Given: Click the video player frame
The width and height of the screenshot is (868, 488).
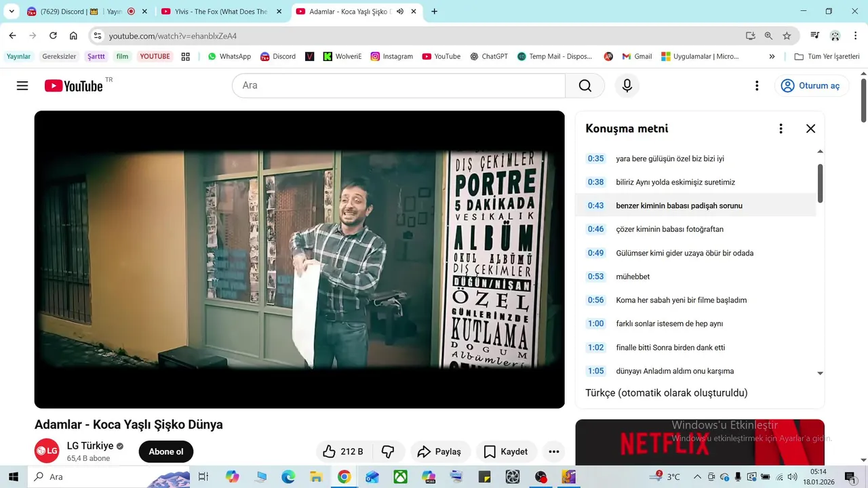Looking at the screenshot, I should tap(299, 260).
